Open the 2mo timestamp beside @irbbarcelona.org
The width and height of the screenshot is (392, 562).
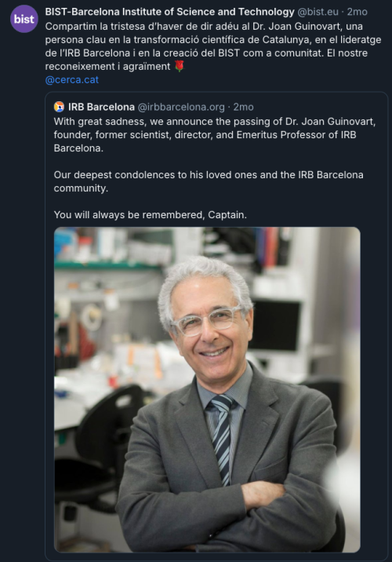tap(244, 107)
